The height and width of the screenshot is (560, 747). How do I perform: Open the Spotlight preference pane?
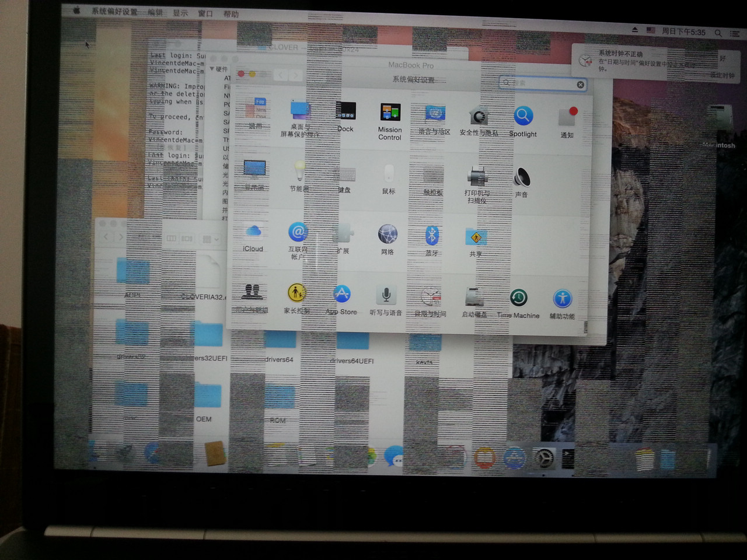[x=523, y=121]
